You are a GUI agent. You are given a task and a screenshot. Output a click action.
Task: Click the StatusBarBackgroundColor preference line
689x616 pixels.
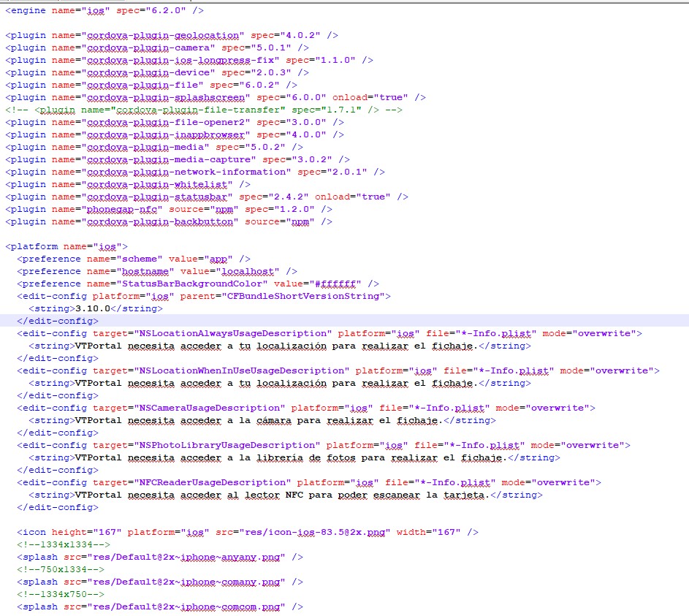(x=198, y=284)
